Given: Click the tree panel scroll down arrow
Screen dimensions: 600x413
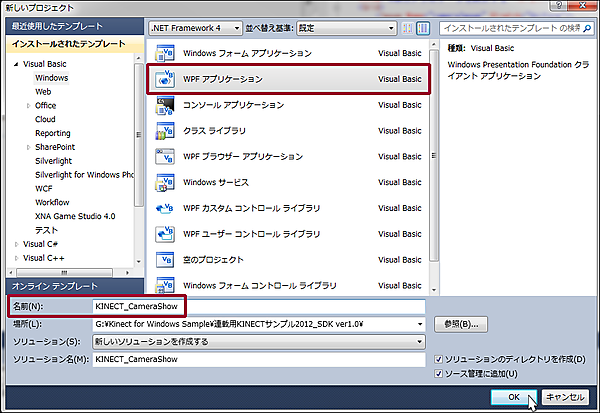Looking at the screenshot, I should [x=139, y=262].
